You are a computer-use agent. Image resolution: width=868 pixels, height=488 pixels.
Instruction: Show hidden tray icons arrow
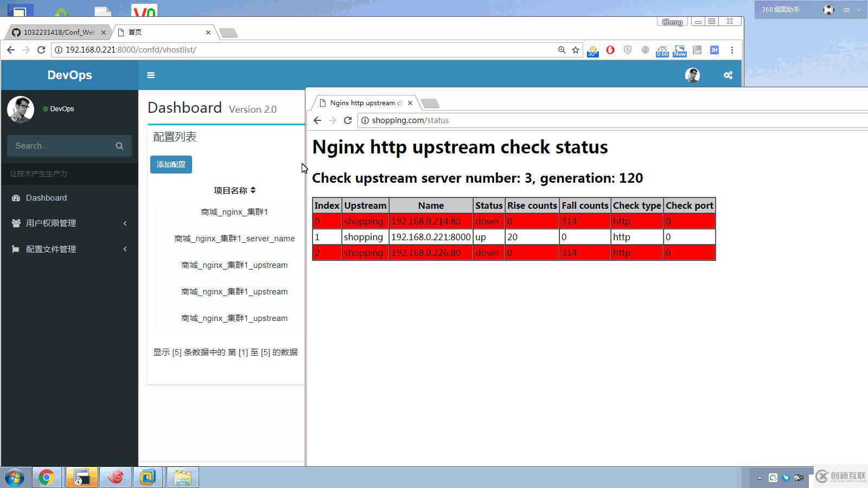pyautogui.click(x=759, y=478)
